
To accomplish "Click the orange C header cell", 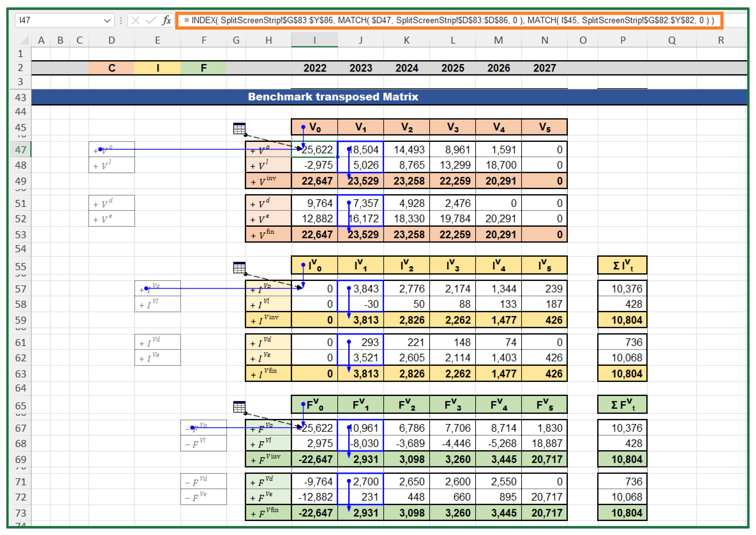I will click(111, 68).
